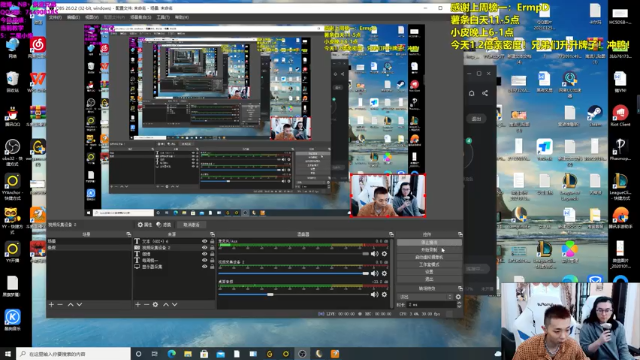Move selected source down in list
This screenshot has height=360, width=640.
pos(175,304)
